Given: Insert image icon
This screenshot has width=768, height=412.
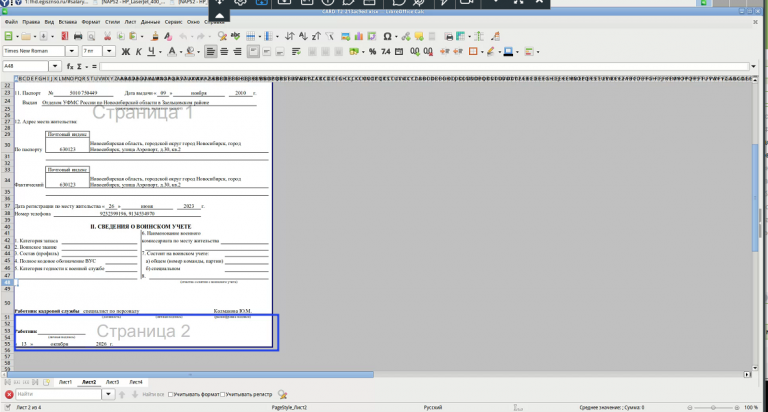Looking at the screenshot, I should [346, 36].
